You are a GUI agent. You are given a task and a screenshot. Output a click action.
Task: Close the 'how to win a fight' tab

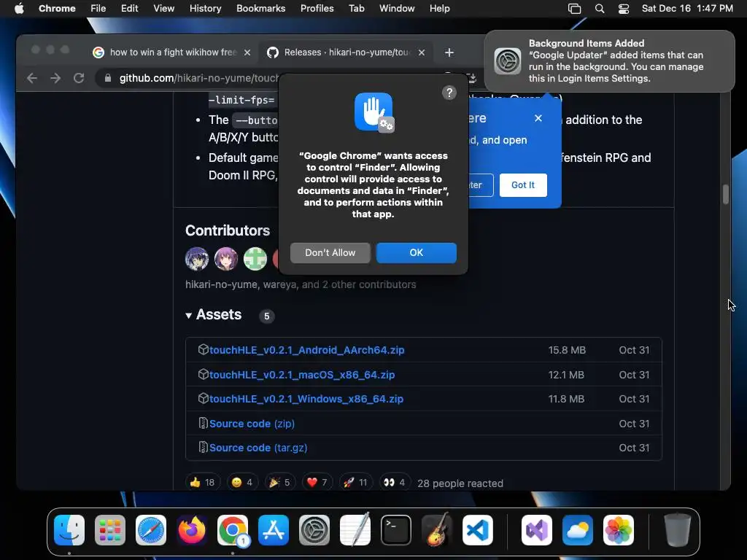point(247,52)
